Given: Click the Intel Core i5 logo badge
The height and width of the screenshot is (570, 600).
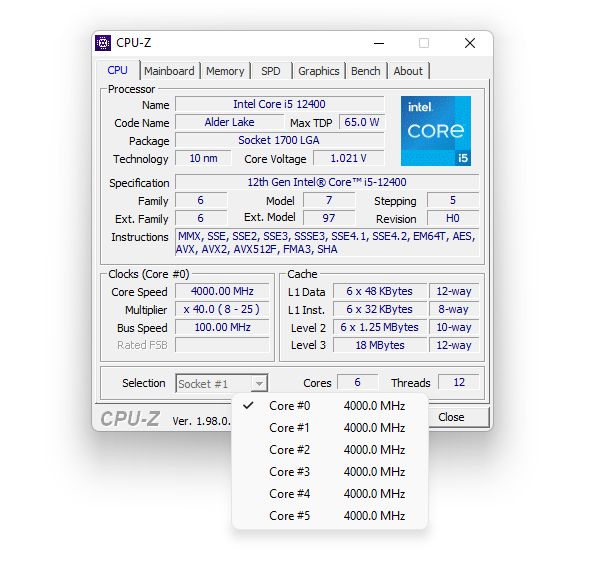Looking at the screenshot, I should (x=435, y=131).
